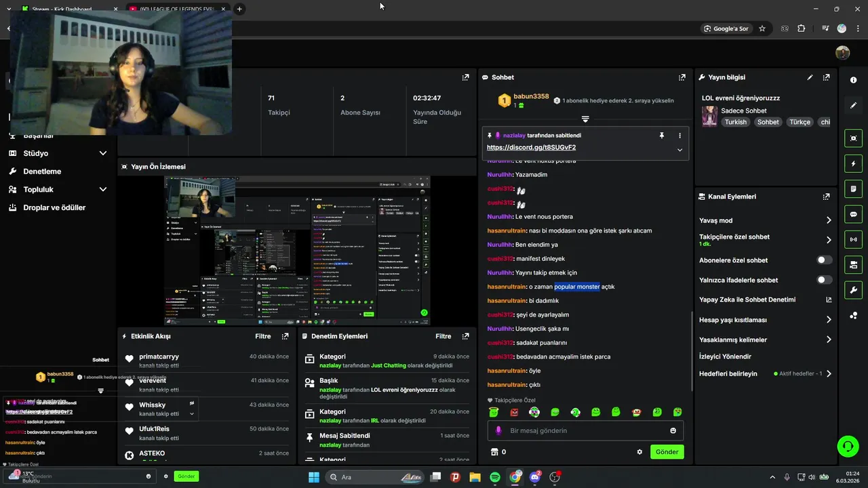This screenshot has height=488, width=868.
Task: Click the stream preview thumbnail
Action: [298, 251]
